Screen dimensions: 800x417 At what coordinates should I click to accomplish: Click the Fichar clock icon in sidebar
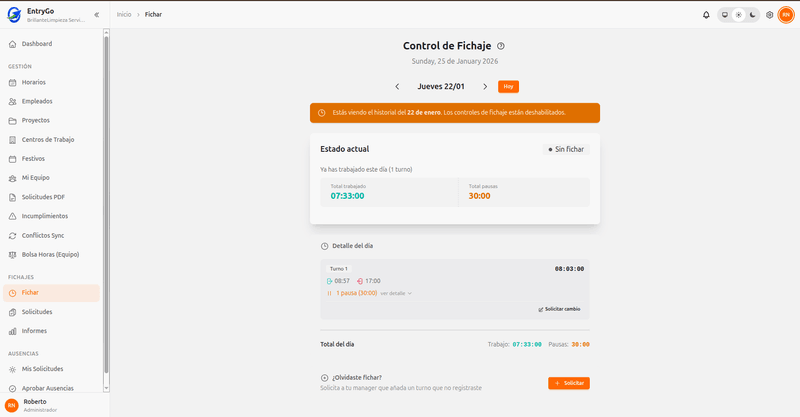[13, 293]
